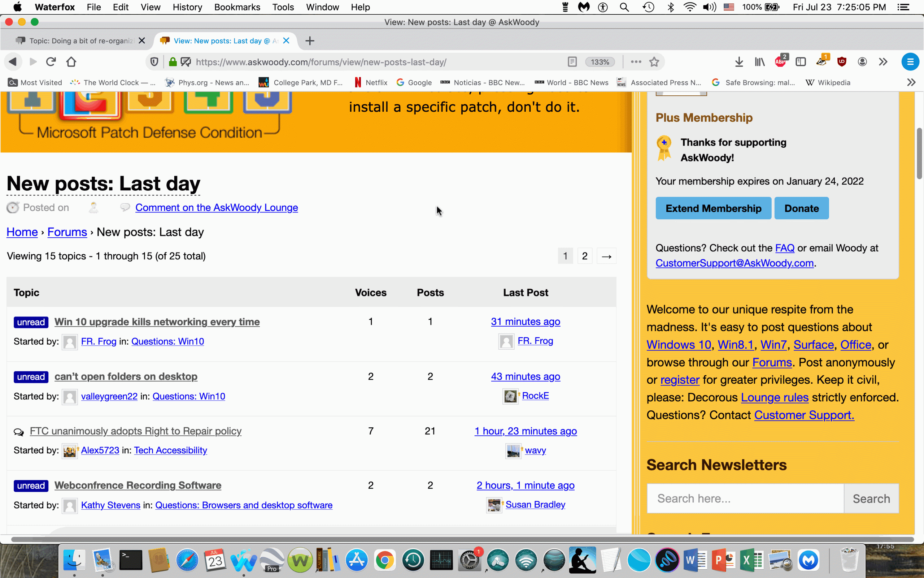Viewport: 924px width, 578px height.
Task: Click the newsletter Search button
Action: 871,499
